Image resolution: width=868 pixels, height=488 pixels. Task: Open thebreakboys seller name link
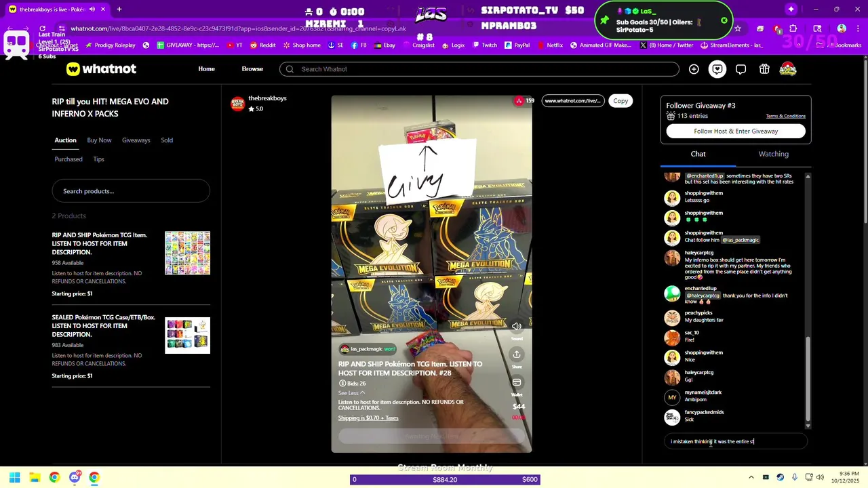(267, 98)
